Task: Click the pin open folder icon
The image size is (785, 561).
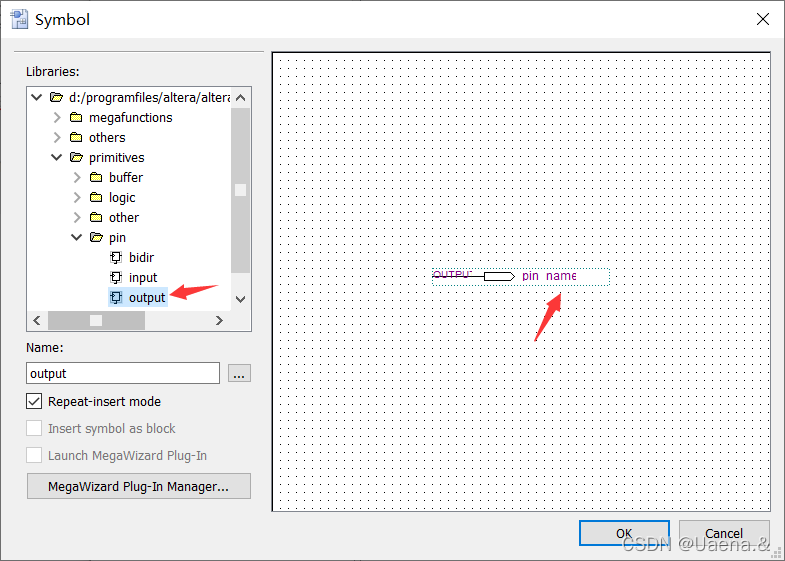Action: [x=96, y=237]
